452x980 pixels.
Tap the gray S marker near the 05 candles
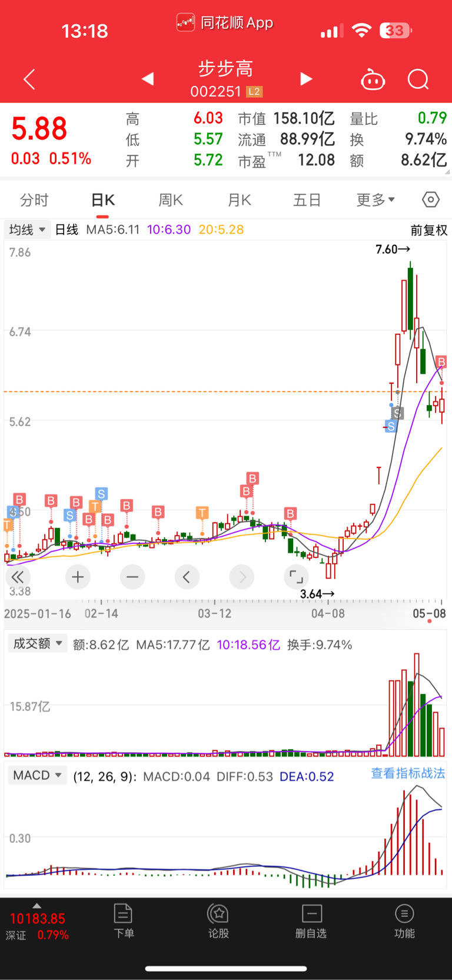[398, 413]
